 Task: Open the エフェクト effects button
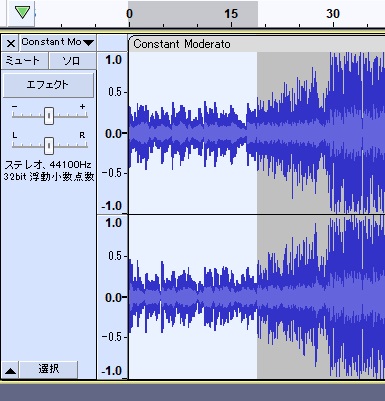click(x=48, y=85)
